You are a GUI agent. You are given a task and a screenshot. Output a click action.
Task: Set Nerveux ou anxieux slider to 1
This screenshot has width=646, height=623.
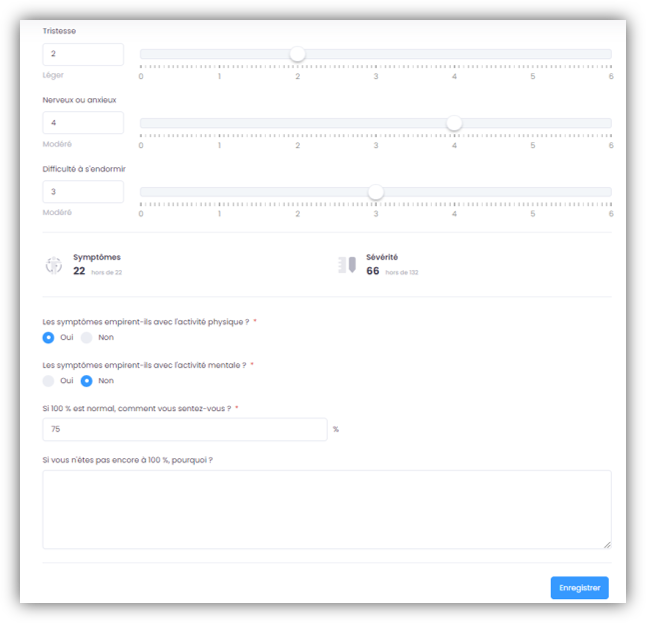pos(219,123)
